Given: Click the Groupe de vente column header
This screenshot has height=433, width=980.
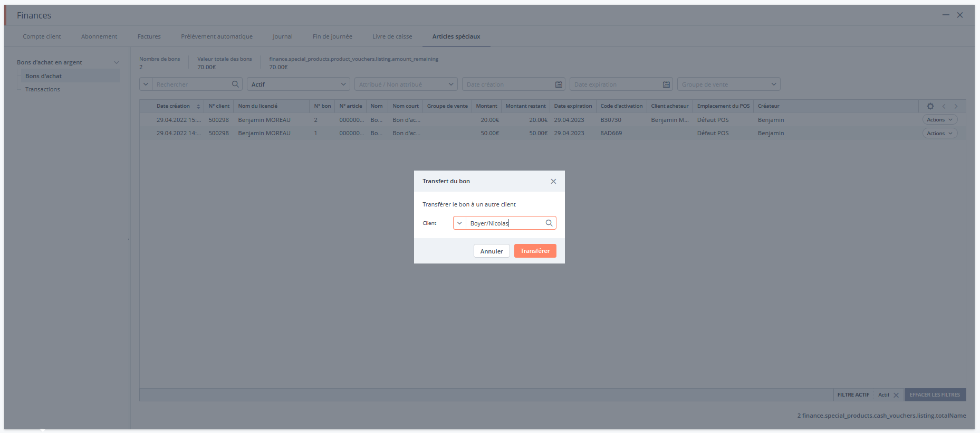Looking at the screenshot, I should tap(447, 106).
